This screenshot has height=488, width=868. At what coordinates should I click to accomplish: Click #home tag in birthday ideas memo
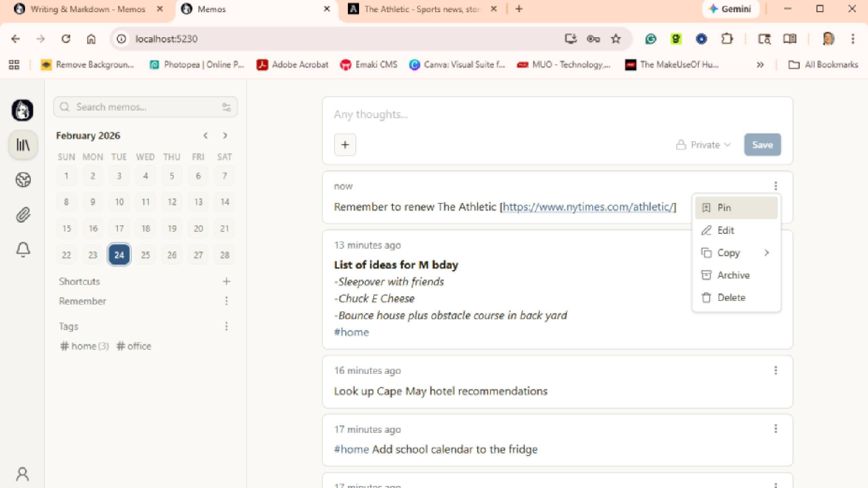point(351,332)
